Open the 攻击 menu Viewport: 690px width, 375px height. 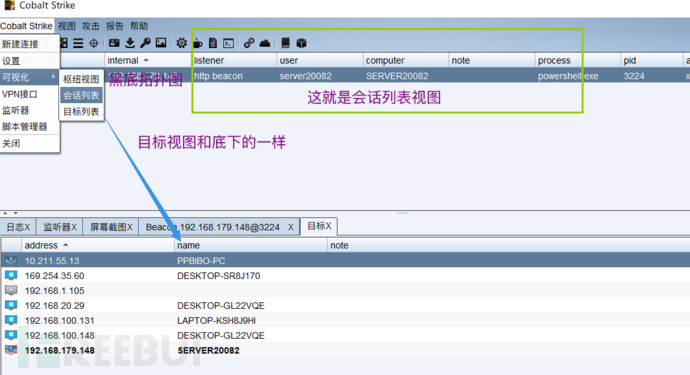(91, 26)
